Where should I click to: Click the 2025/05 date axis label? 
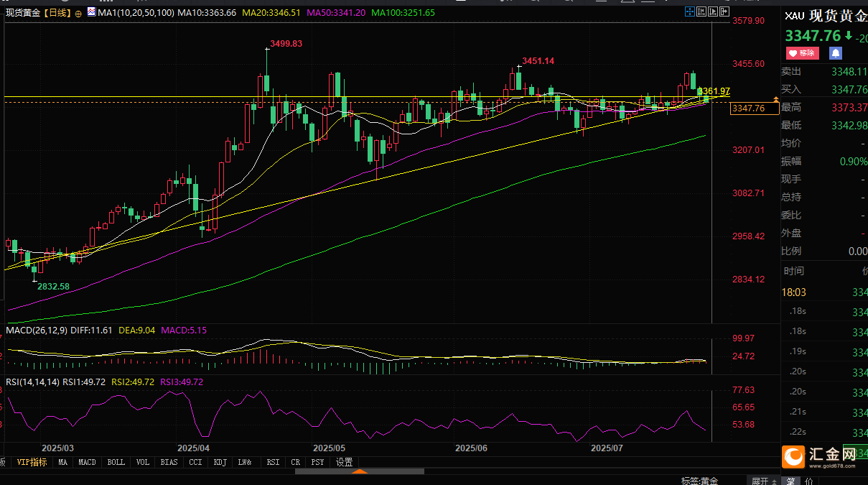pos(330,448)
